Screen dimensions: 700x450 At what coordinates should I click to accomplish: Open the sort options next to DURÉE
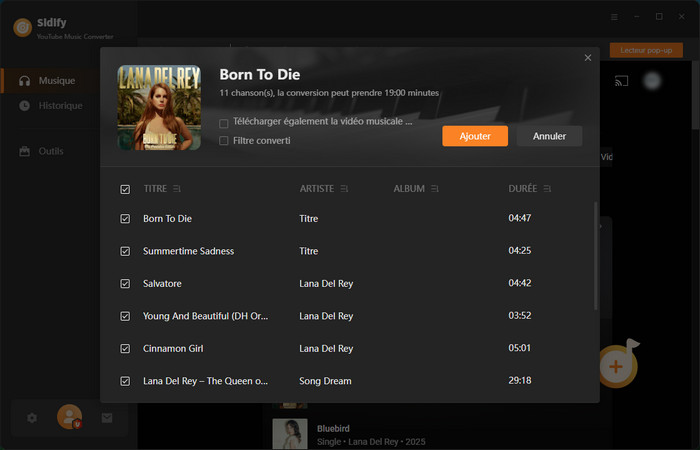pos(547,189)
